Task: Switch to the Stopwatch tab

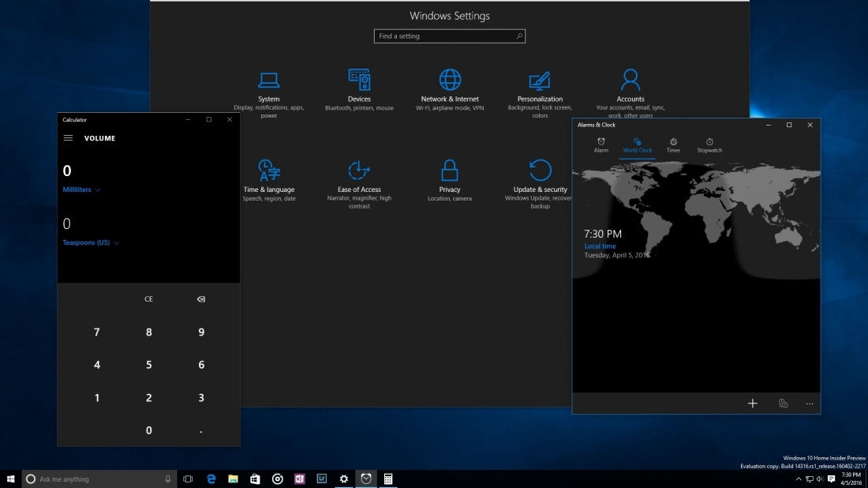Action: click(709, 145)
